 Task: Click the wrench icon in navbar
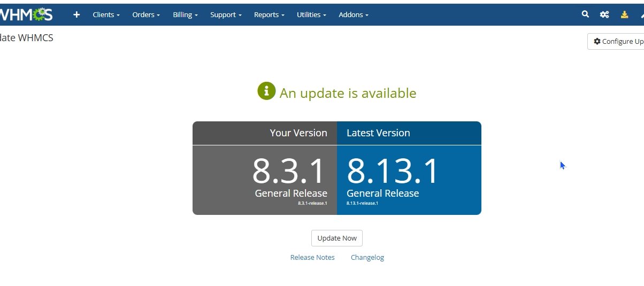tap(641, 15)
